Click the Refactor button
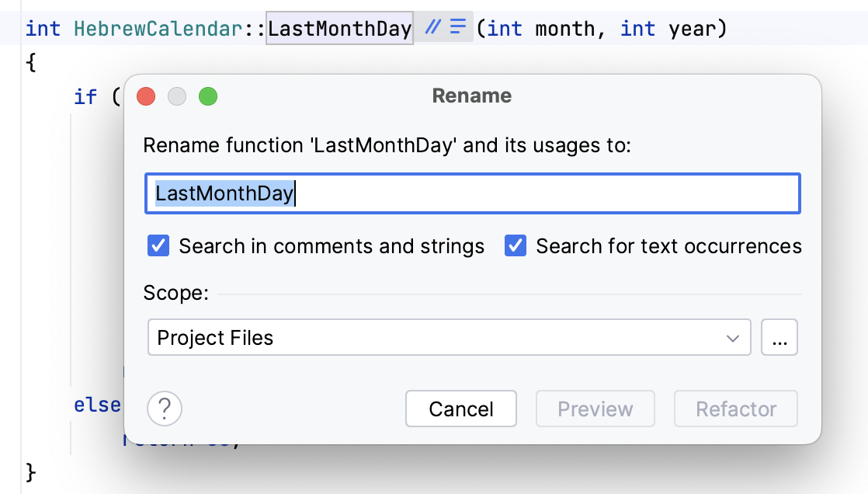Screen dimensions: 868x494 (736, 409)
